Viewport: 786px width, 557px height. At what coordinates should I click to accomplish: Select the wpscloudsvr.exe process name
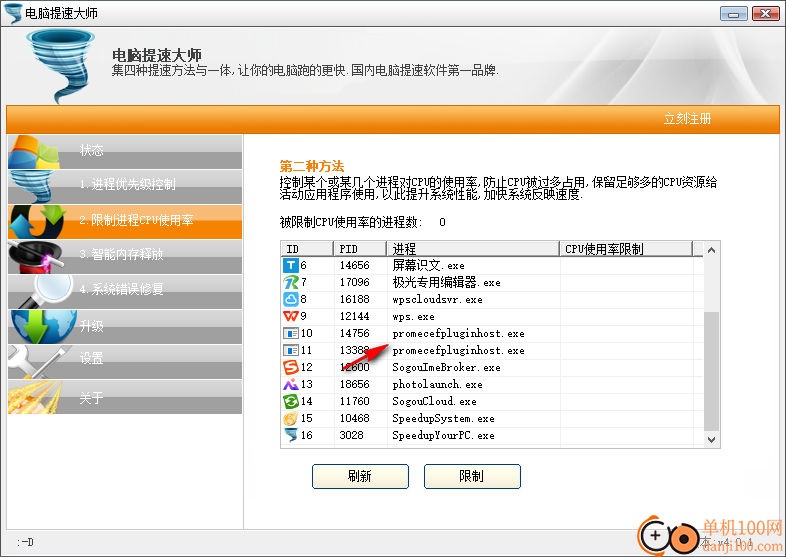[437, 299]
